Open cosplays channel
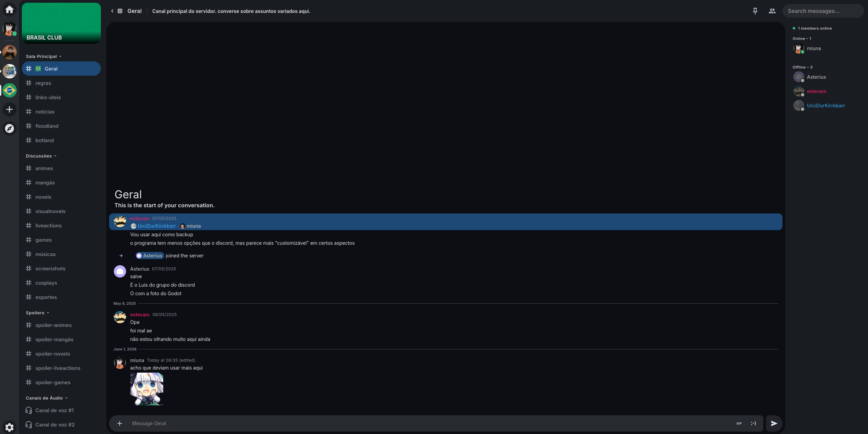 (x=61, y=283)
